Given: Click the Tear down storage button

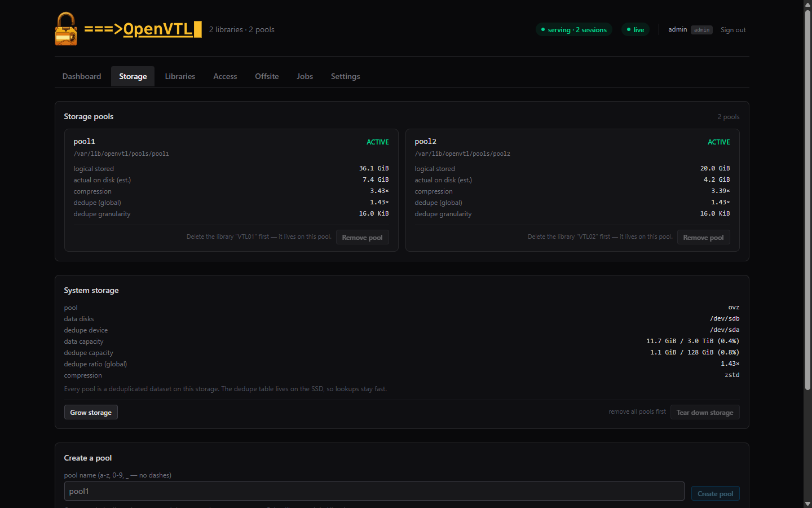Looking at the screenshot, I should coord(705,413).
